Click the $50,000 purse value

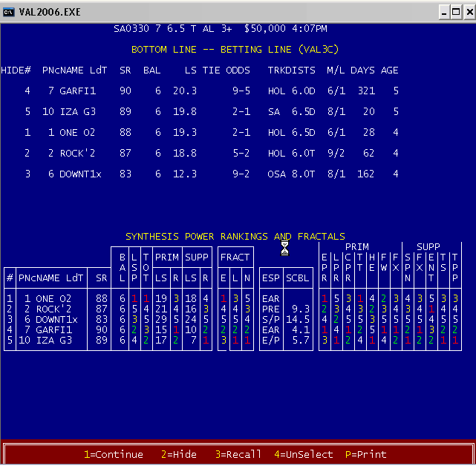tap(264, 29)
